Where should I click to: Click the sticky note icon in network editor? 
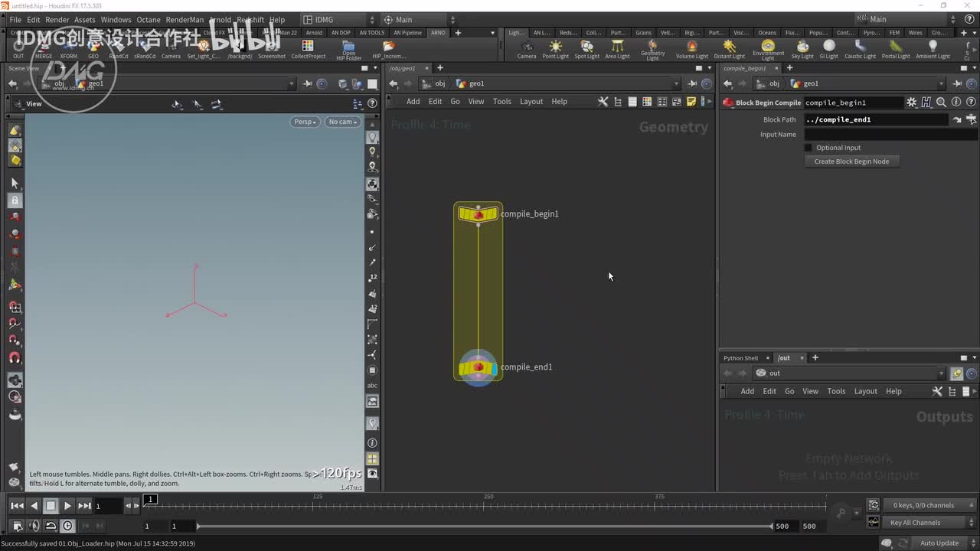(691, 102)
